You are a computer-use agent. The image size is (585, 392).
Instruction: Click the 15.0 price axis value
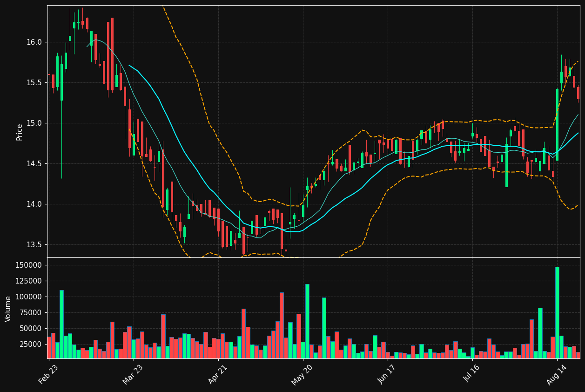click(35, 123)
